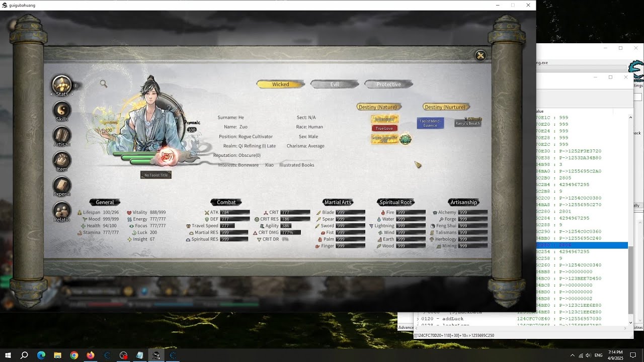
Task: Open the Skills section icon
Action: point(62,111)
